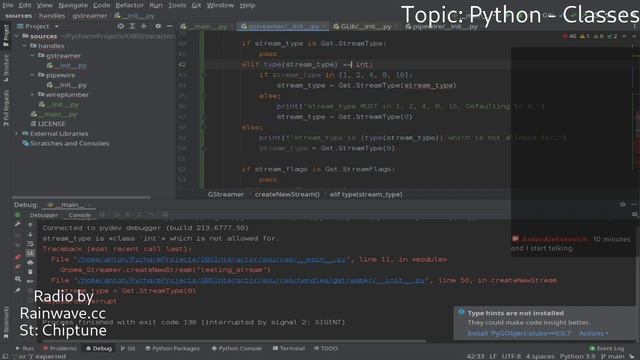Open the Python Console tool window
Image resolution: width=640 pixels, height=360 pixels.
point(236,349)
